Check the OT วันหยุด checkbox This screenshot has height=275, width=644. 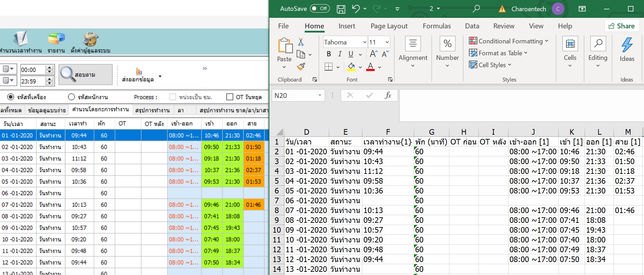tap(230, 97)
